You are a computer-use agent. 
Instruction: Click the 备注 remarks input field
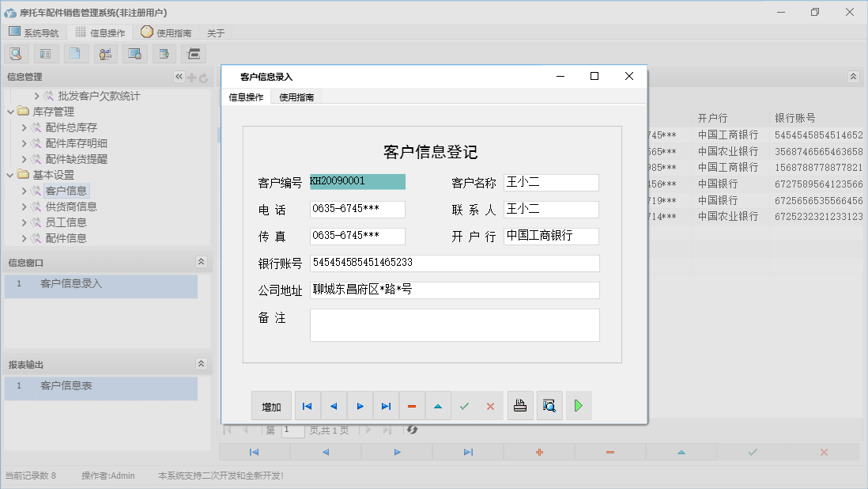455,324
